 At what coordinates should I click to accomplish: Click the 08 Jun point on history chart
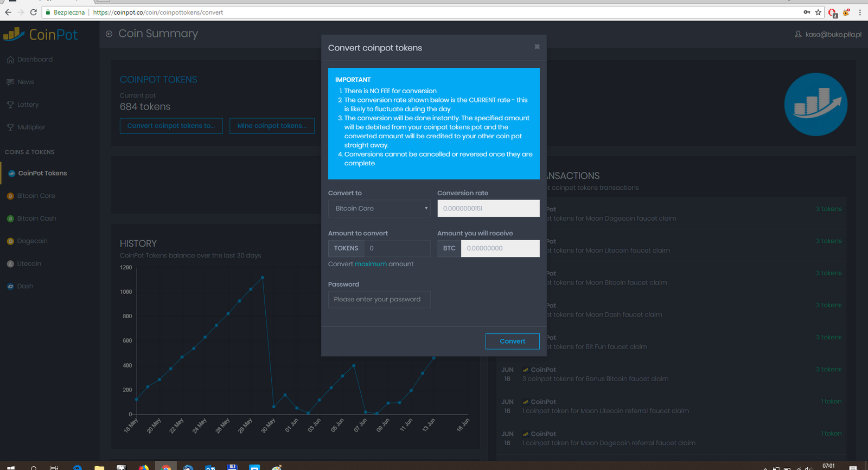point(377,413)
